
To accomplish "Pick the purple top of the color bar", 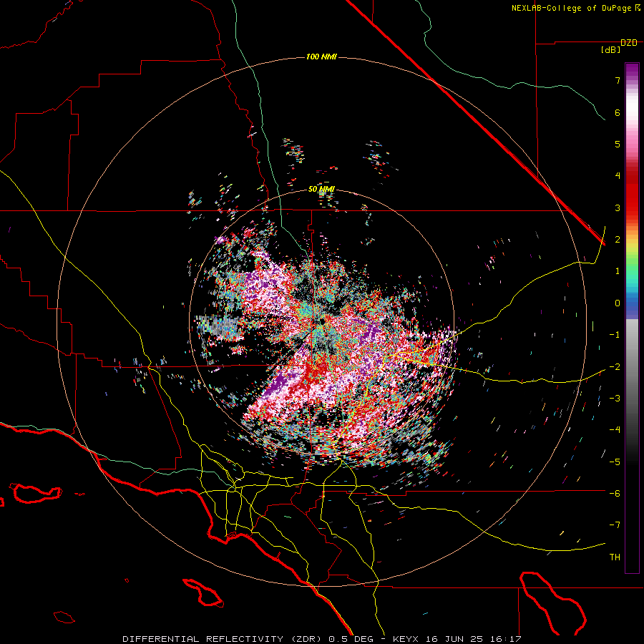I will 632,71.
